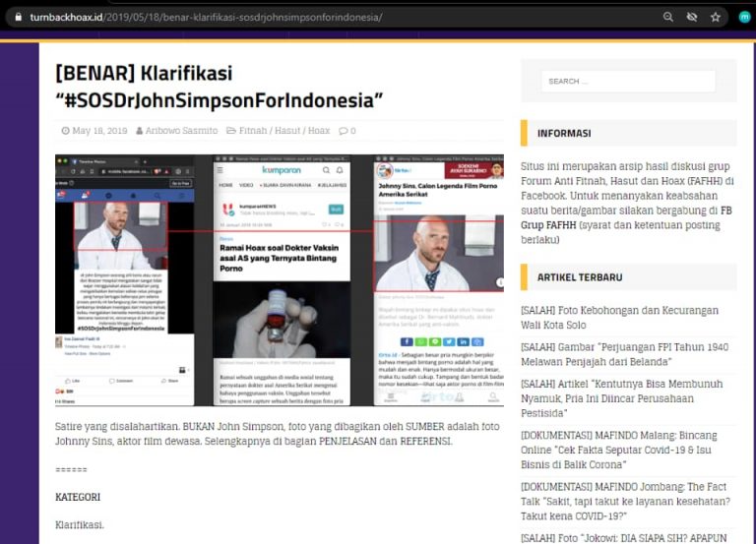The width and height of the screenshot is (756, 544).
Task: Open article Kentutnya Bisa Membunuh Nyamuk
Action: tap(622, 398)
